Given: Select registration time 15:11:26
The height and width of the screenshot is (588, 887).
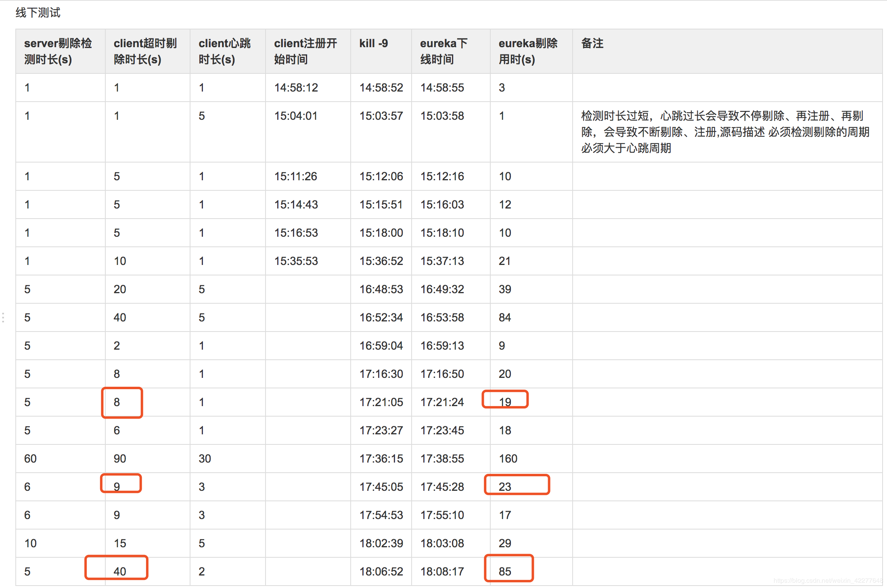Looking at the screenshot, I should coord(296,176).
